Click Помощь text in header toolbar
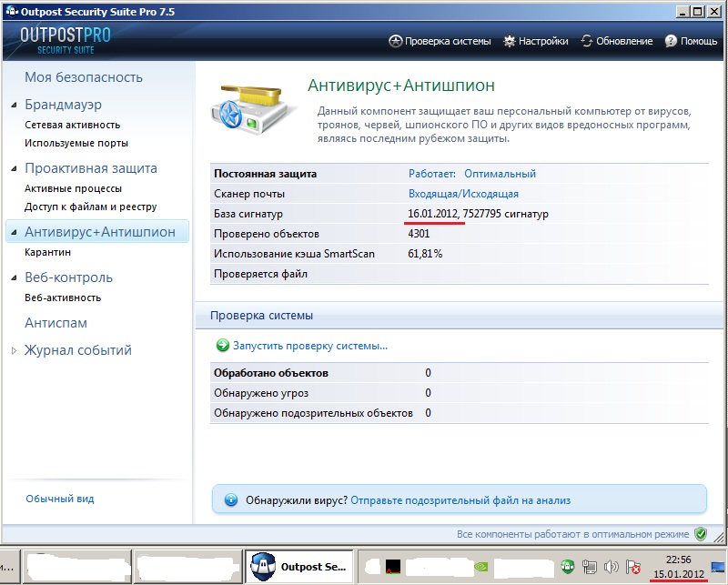Screen dimensions: 728x585 699,41
